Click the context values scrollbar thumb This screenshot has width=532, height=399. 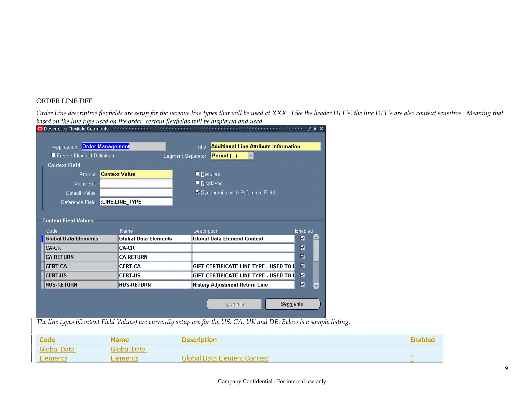tap(316, 251)
